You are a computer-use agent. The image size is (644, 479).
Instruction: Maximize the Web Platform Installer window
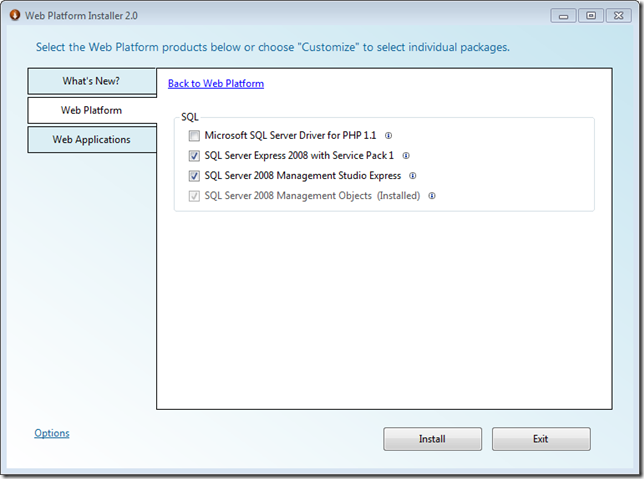(591, 16)
